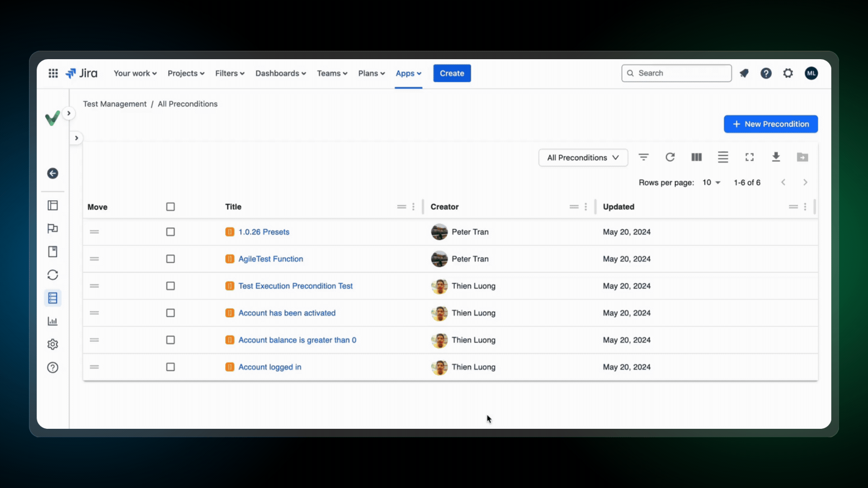Click the refresh icon in table toolbar
868x488 pixels.
[670, 157]
